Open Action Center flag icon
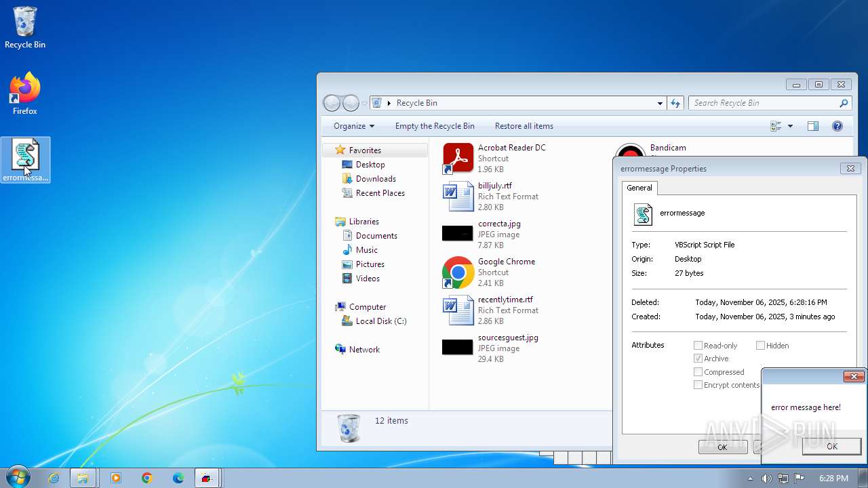The height and width of the screenshot is (488, 868). coord(800,478)
